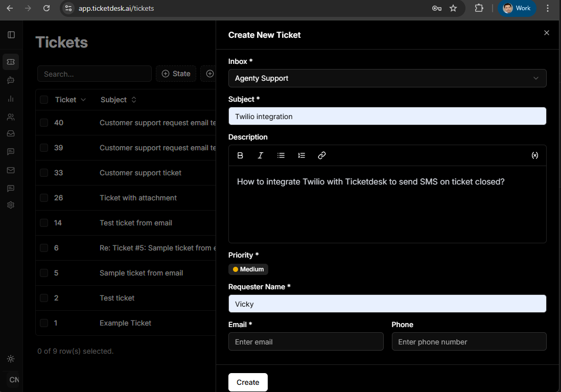Screen dimensions: 561x392
Task: Check ticket 6 checkbox
Action: click(x=44, y=248)
